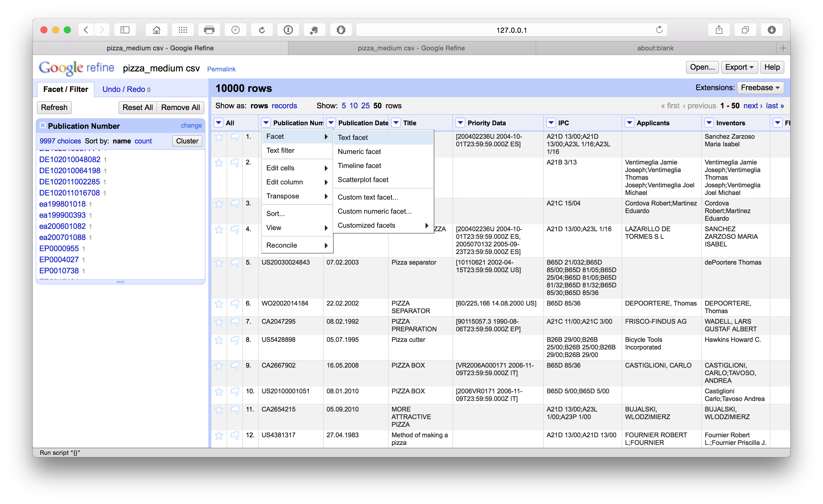Open Applicants column dropdown arrow
823x504 pixels.
click(629, 123)
